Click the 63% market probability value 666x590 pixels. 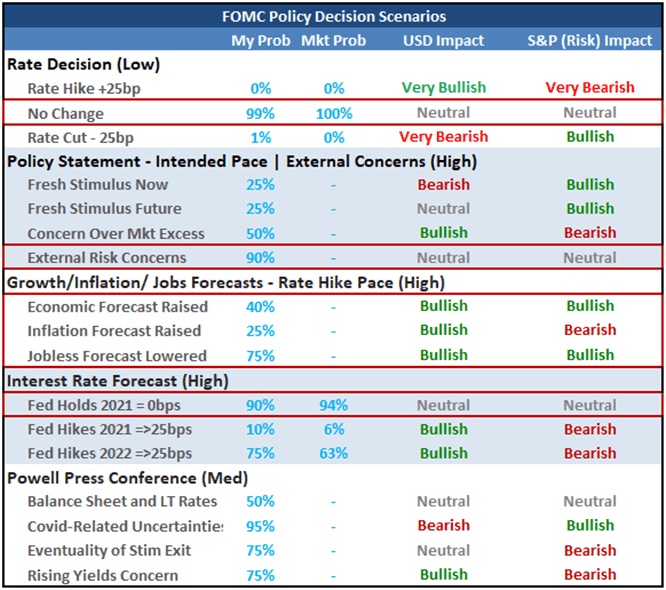[x=334, y=454]
